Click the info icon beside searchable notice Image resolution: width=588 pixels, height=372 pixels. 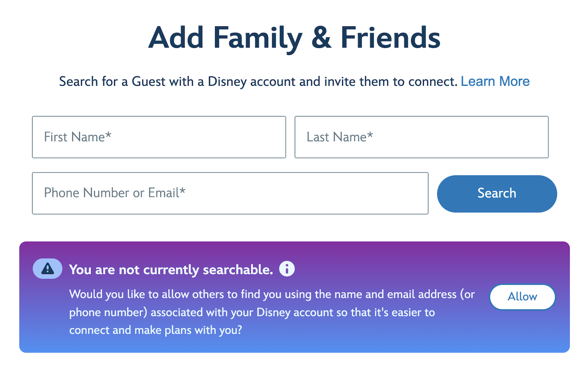(287, 269)
